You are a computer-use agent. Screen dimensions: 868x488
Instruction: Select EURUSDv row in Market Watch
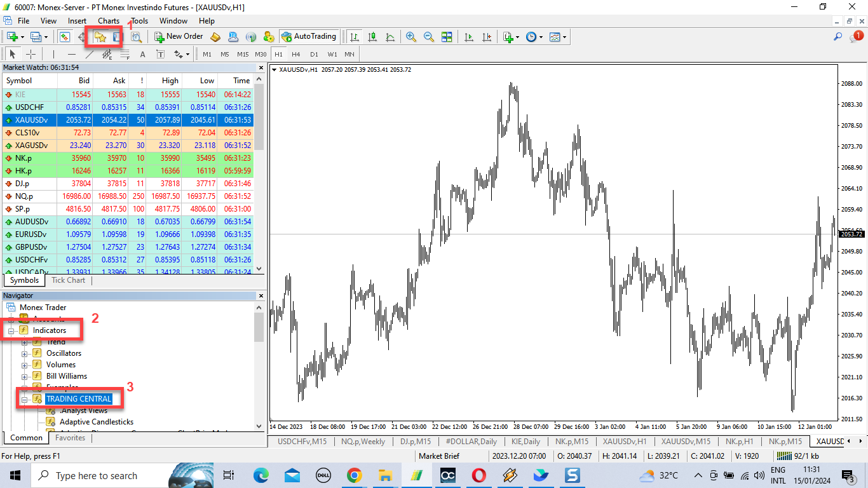127,234
